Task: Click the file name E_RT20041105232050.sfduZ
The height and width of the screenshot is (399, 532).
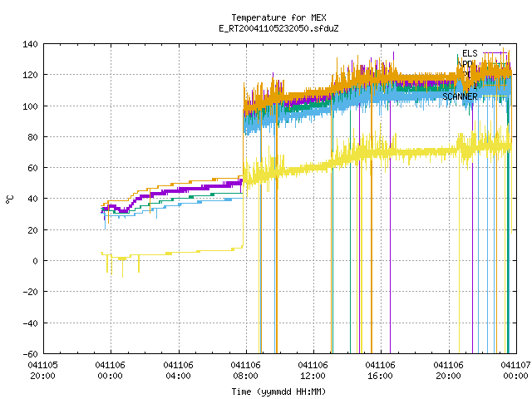Action: coord(278,28)
